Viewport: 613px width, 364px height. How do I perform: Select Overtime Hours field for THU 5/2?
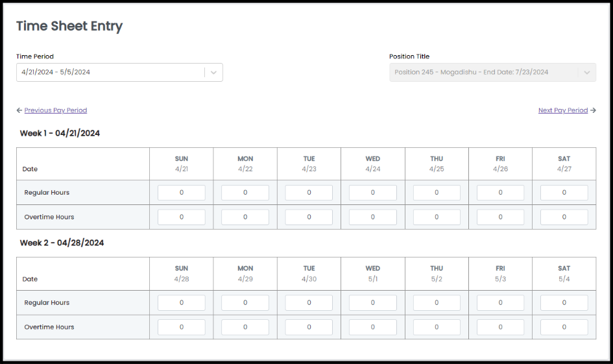point(437,327)
